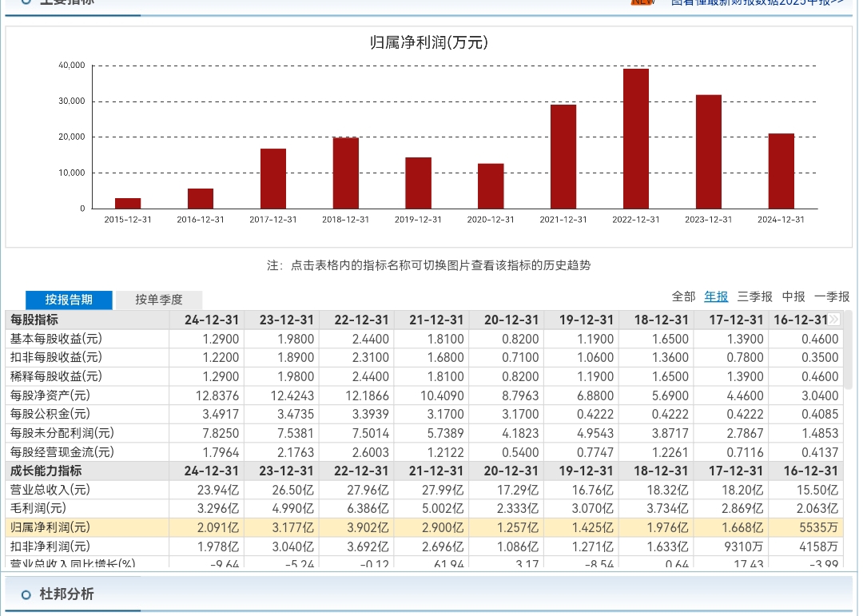The image size is (863, 616).
Task: Select the 按报告期 tab
Action: coord(69,300)
